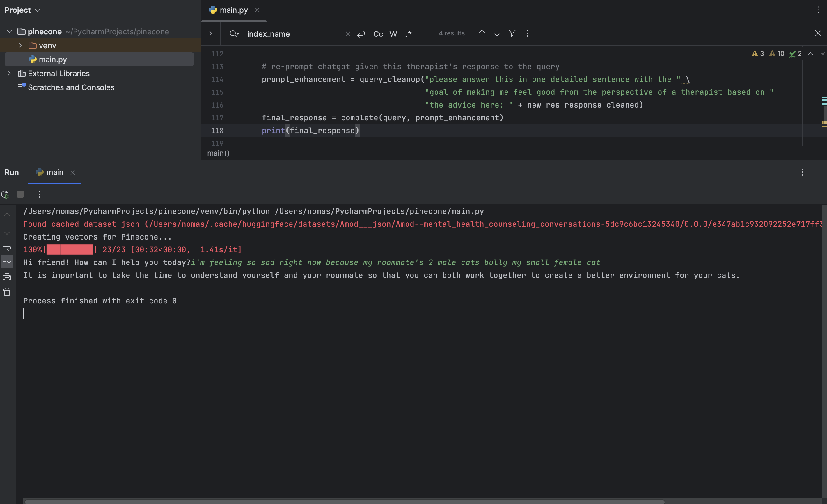Rerun the main script
Viewport: 827px width, 504px height.
(5, 194)
